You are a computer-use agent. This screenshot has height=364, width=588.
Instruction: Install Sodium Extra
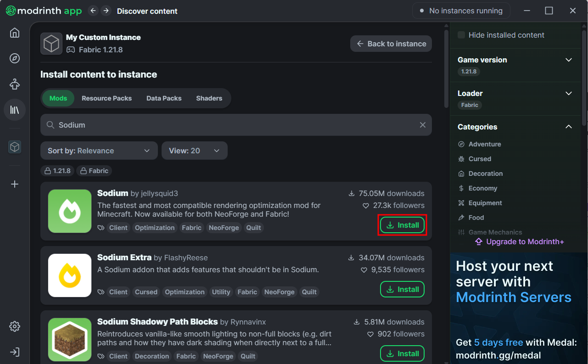coord(402,289)
